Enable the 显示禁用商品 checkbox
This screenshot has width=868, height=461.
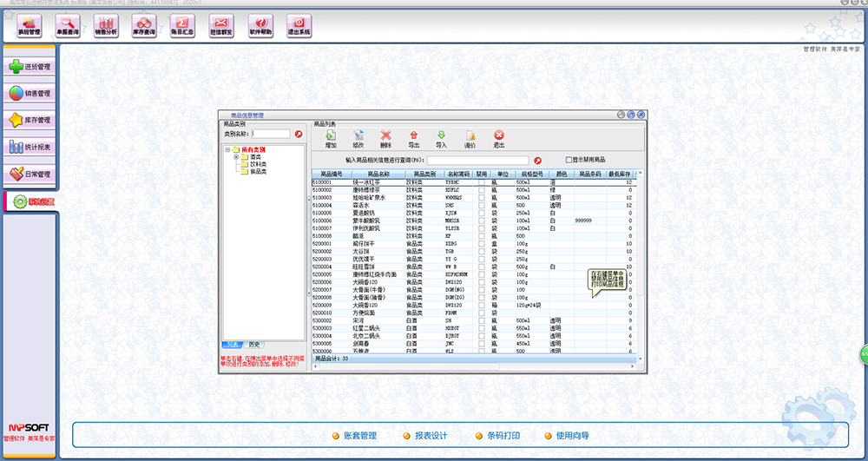569,160
